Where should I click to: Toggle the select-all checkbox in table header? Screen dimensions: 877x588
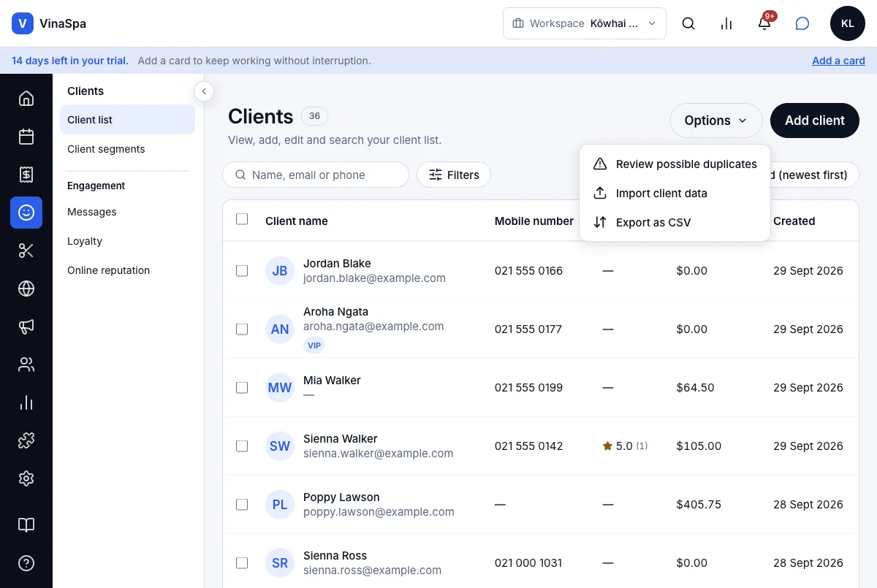(242, 219)
